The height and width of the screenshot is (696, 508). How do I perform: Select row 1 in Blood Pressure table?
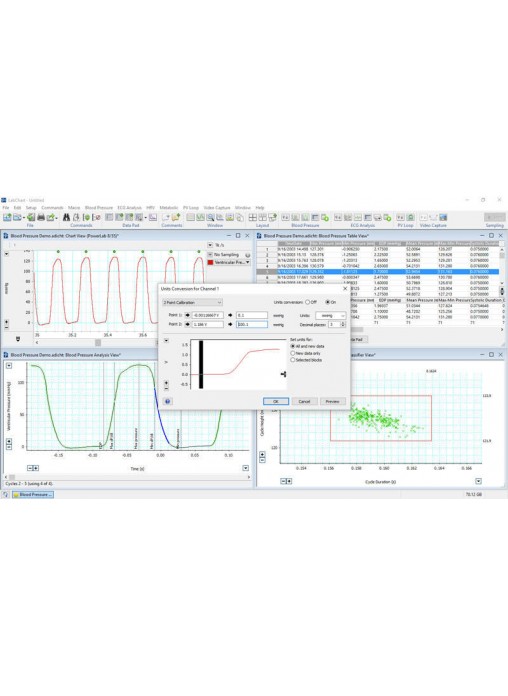click(x=377, y=249)
